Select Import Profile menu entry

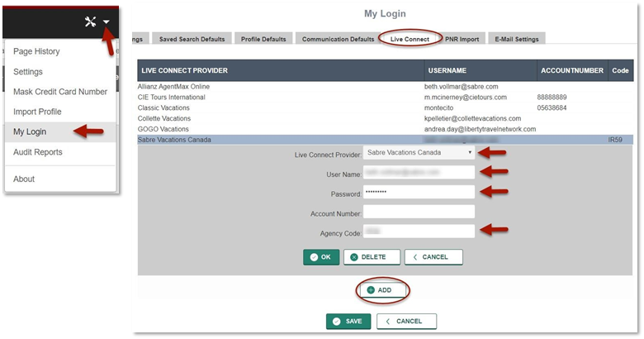pyautogui.click(x=37, y=112)
